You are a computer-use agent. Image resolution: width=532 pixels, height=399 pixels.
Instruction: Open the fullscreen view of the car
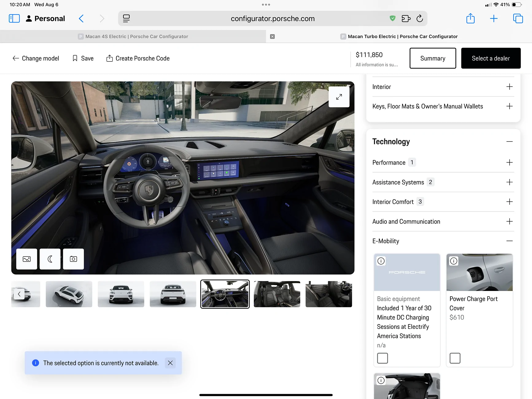point(339,96)
